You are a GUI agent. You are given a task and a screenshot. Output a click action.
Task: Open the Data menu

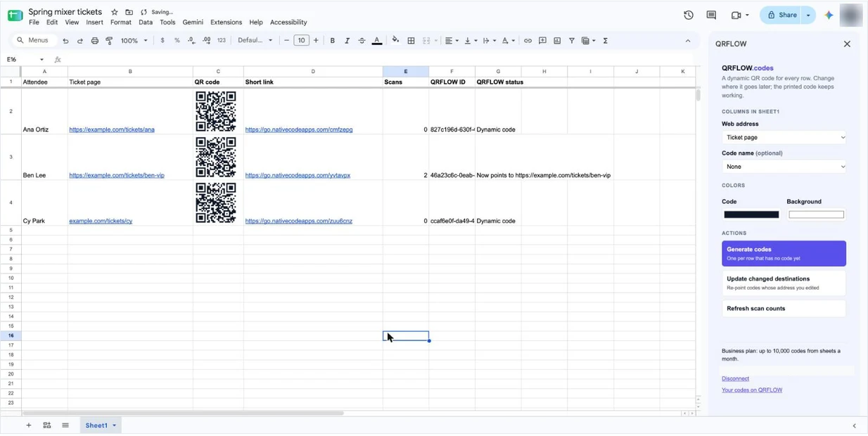point(146,23)
